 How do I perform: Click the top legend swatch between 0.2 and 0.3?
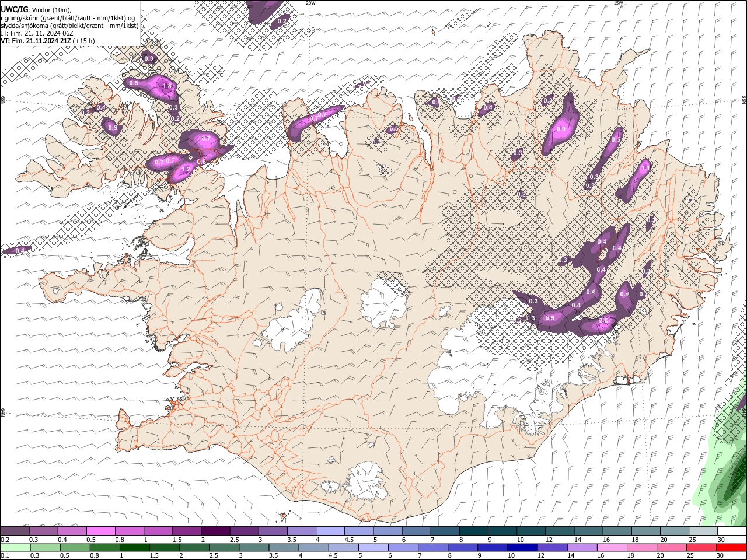tap(15, 531)
